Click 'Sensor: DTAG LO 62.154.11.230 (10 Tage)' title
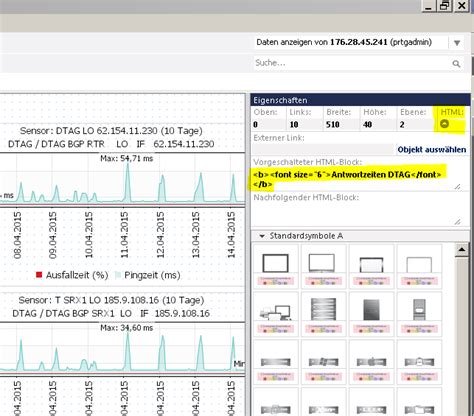Viewport: 474px width, 416px height. [111, 131]
